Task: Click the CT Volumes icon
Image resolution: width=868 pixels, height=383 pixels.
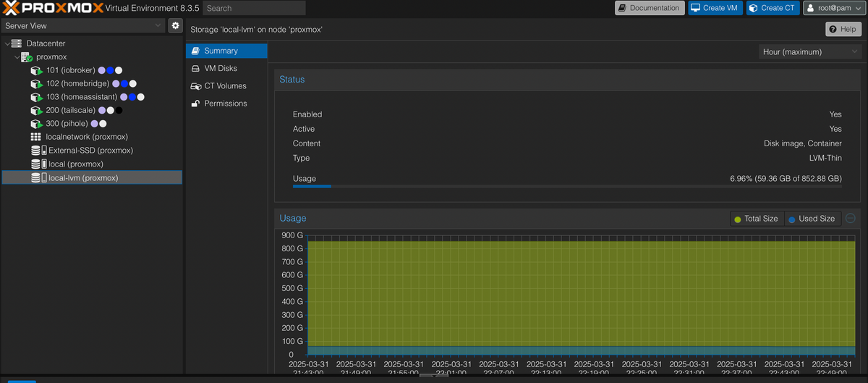Action: pos(195,86)
